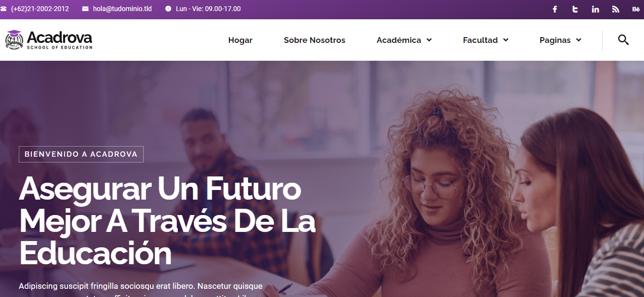
Task: Click the Acadrova graduation cap logo
Action: [x=14, y=40]
